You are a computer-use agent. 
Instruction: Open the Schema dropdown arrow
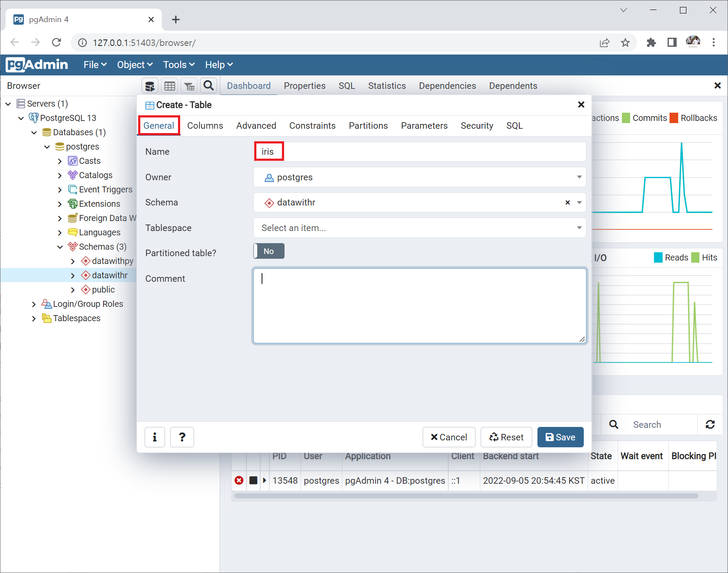[x=579, y=202]
